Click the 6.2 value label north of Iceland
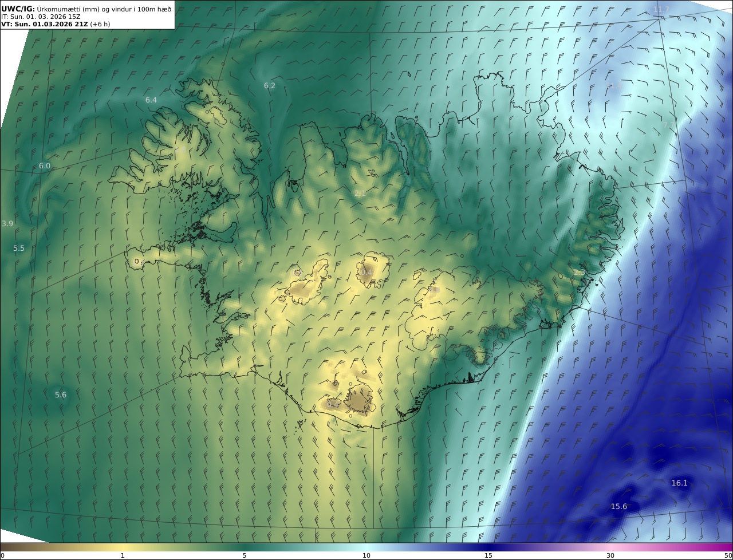Screen dimensions: 733x560 point(270,85)
